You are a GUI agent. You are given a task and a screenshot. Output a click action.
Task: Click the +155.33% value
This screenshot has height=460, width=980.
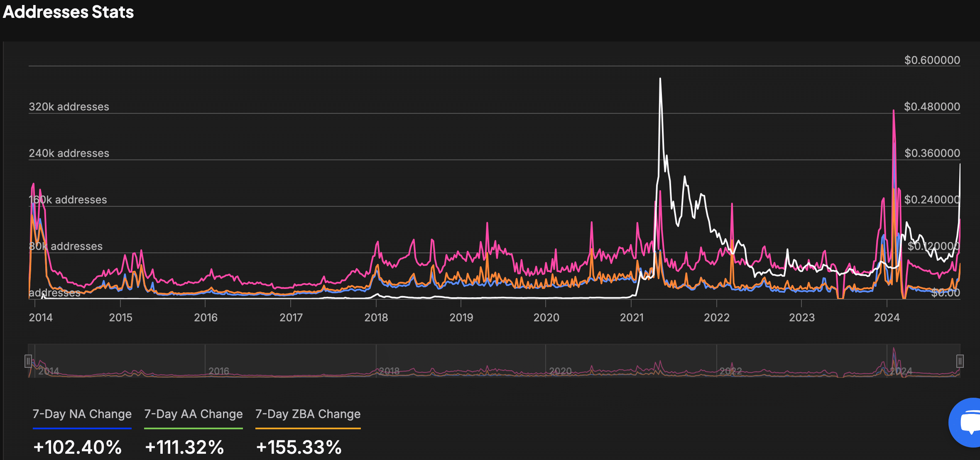tap(299, 447)
